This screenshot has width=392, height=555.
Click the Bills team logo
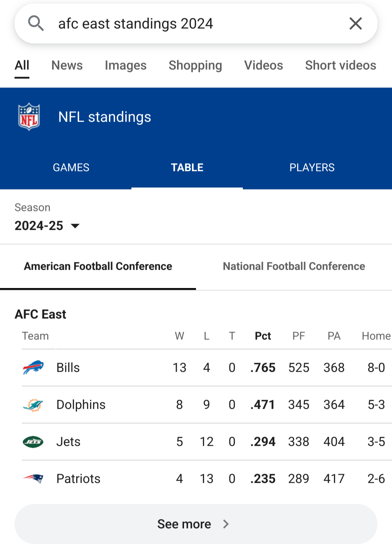33,368
